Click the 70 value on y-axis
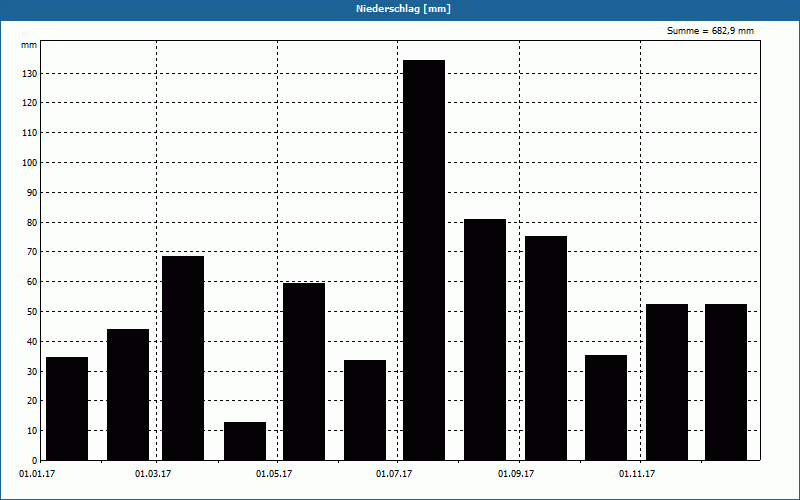Viewport: 800px width, 500px height. [x=32, y=252]
